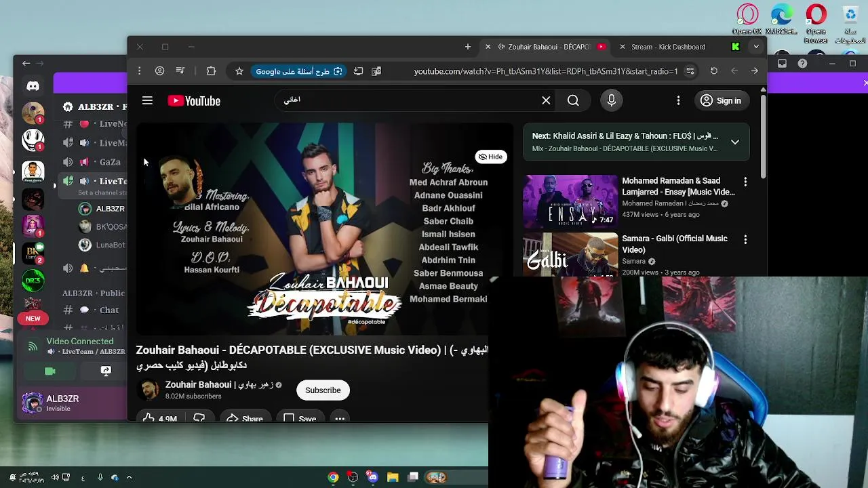
Task: Open File Explorer from the taskbar
Action: pyautogui.click(x=393, y=477)
